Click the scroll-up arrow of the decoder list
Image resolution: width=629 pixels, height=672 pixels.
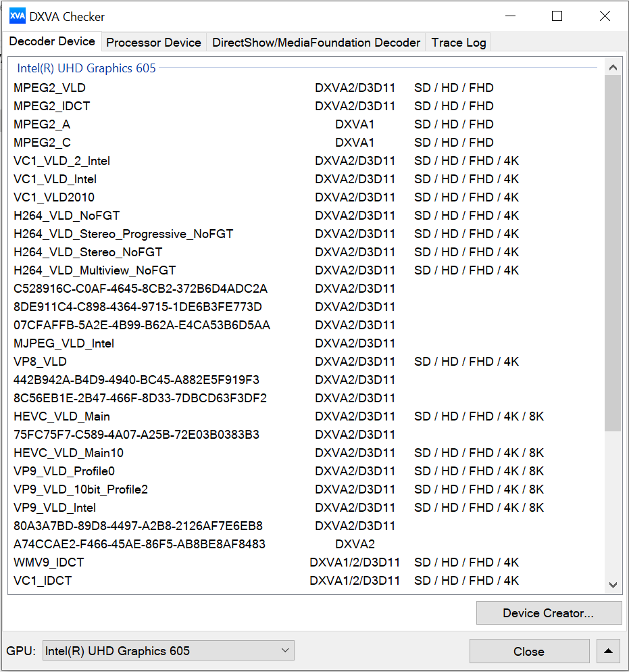tap(613, 68)
